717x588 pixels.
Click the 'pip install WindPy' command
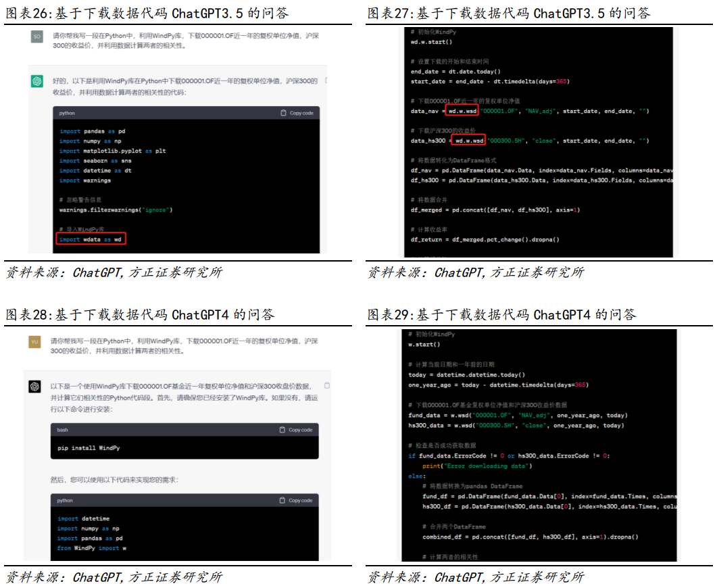pyautogui.click(x=89, y=448)
